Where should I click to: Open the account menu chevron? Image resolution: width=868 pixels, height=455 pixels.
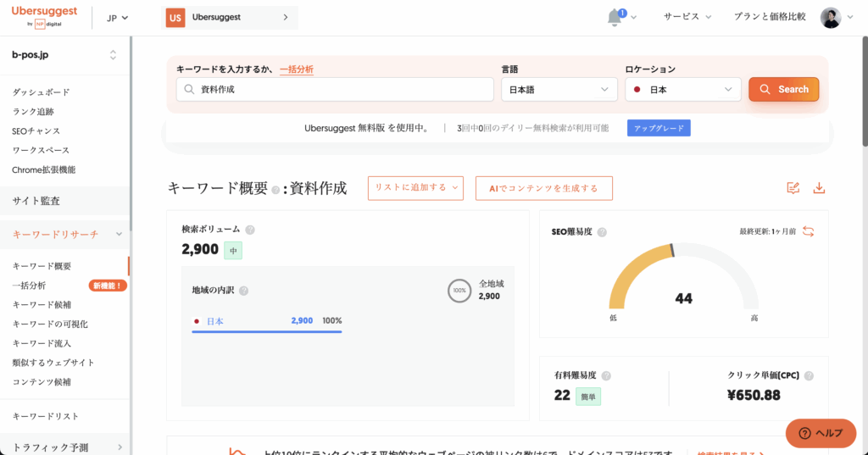(850, 17)
